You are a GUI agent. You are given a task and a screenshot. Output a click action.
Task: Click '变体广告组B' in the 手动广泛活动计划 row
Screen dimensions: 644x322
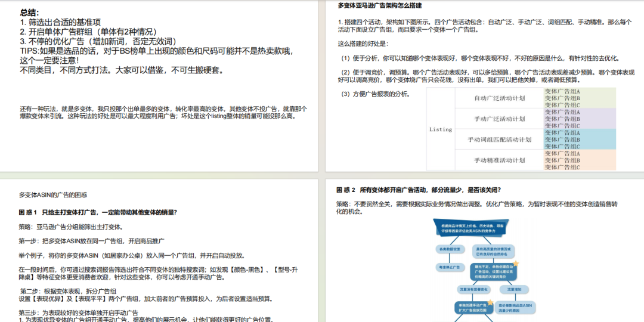tap(562, 119)
